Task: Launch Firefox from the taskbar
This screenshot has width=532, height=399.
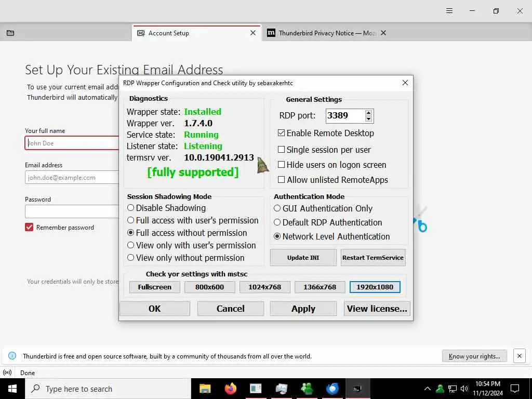Action: click(230, 389)
